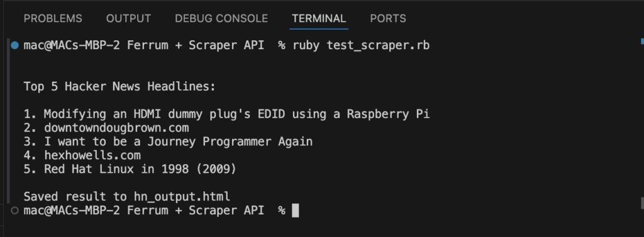Viewport: 644px width, 237px height.
Task: Open the OUTPUT tab
Action: [x=128, y=18]
